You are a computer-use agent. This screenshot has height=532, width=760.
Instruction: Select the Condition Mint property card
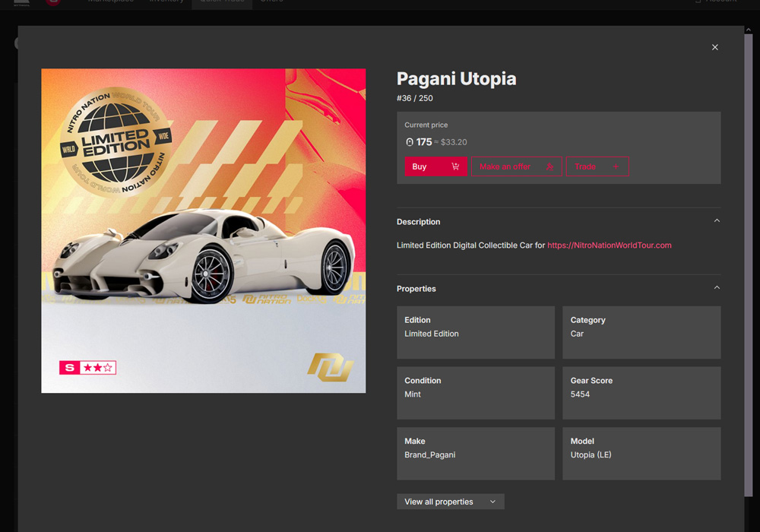[x=476, y=393]
